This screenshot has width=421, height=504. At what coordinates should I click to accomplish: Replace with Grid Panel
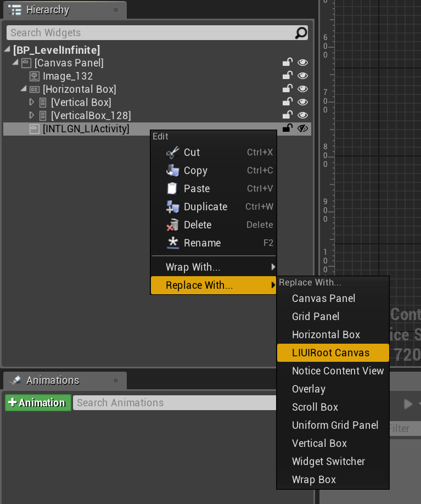tap(333, 316)
